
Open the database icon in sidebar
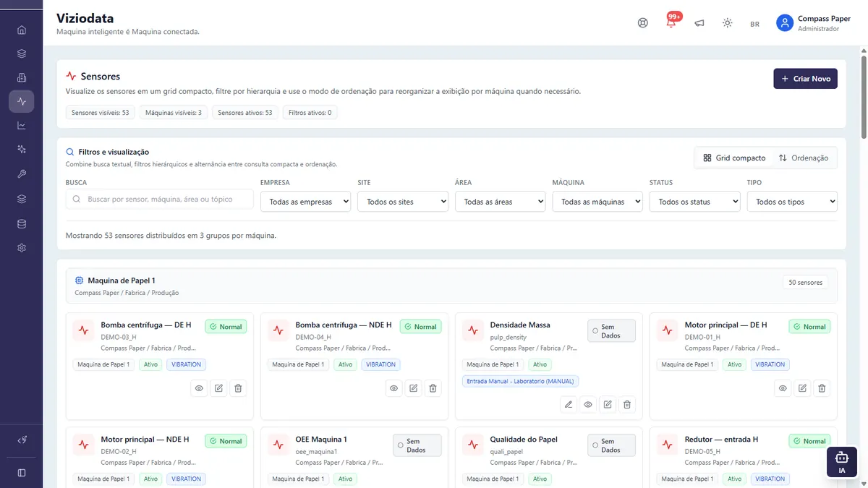click(22, 224)
